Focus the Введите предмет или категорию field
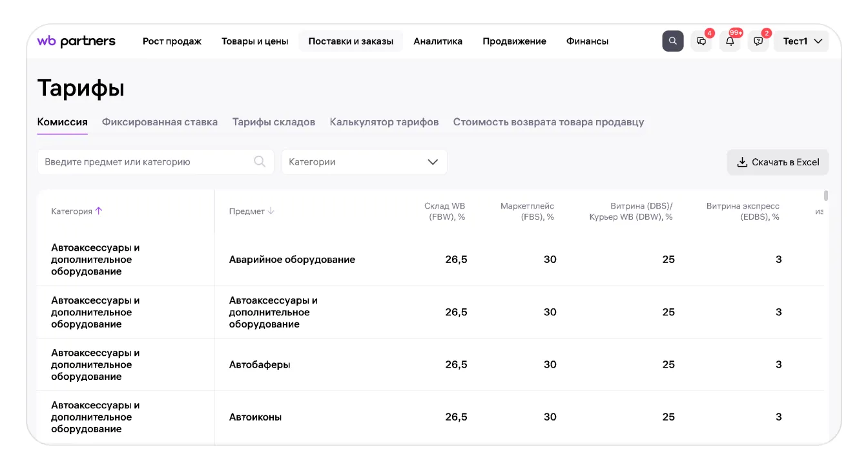The width and height of the screenshot is (868, 469). click(145, 162)
